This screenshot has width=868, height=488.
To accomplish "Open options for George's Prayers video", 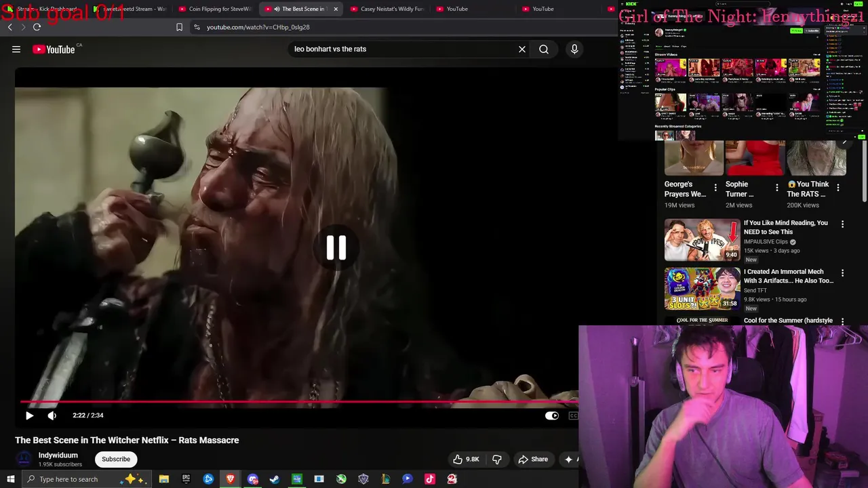I will point(715,188).
